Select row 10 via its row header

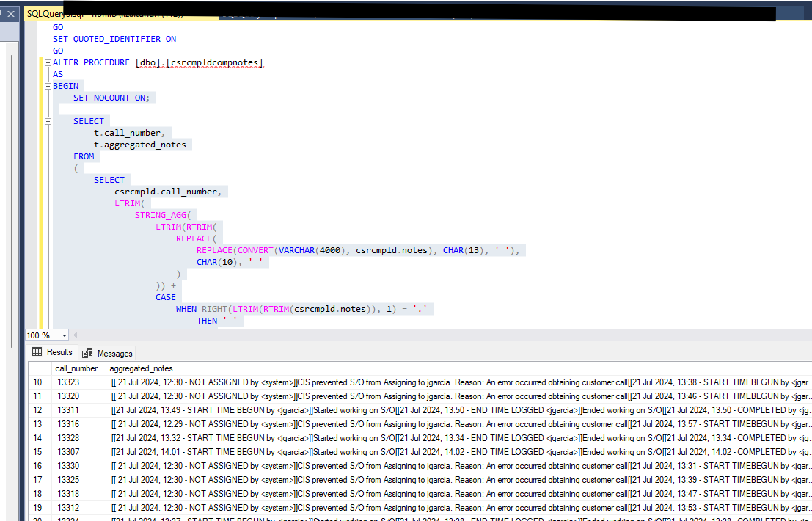coord(38,382)
